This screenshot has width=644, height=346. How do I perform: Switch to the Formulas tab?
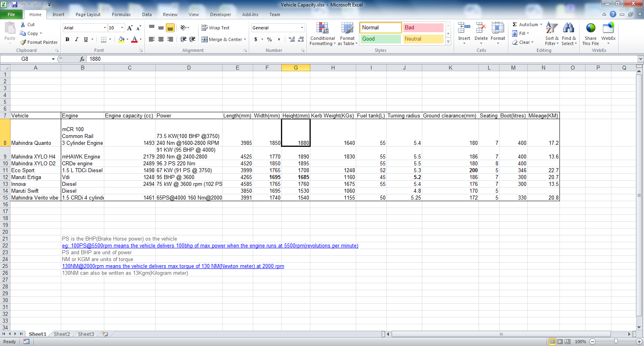coord(121,14)
